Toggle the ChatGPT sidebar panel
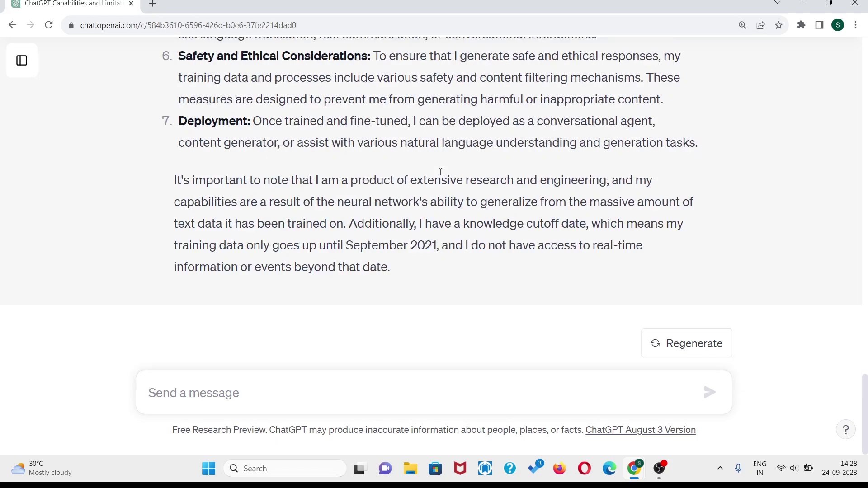 pos(22,61)
